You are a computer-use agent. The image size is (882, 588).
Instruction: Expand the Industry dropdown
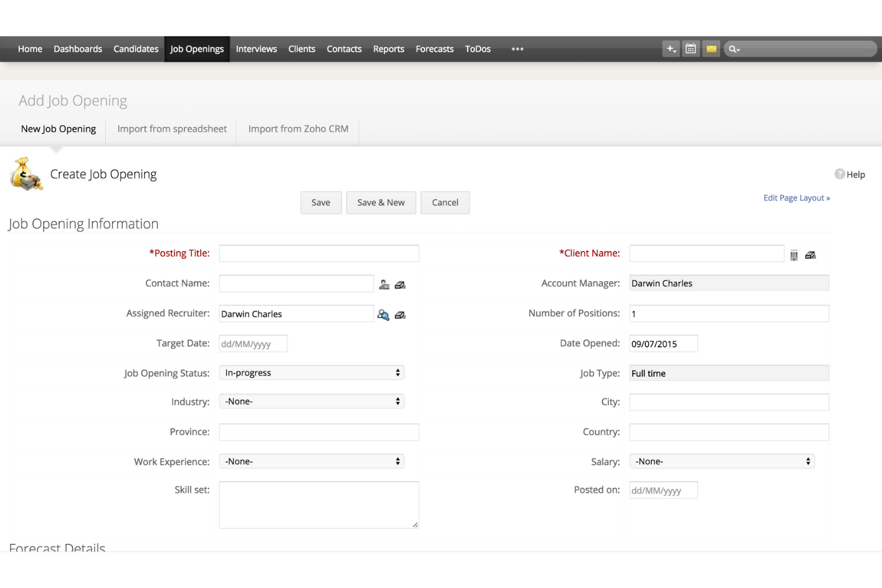tap(311, 401)
